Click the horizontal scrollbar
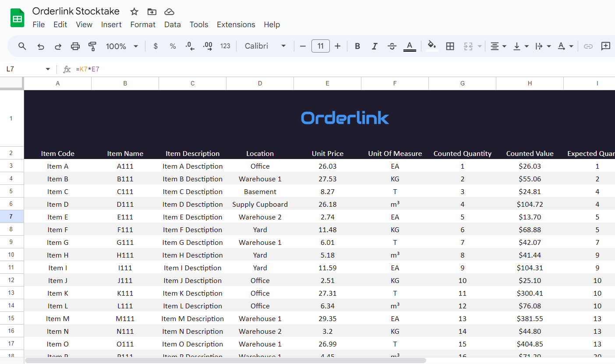The width and height of the screenshot is (615, 364). 226,360
